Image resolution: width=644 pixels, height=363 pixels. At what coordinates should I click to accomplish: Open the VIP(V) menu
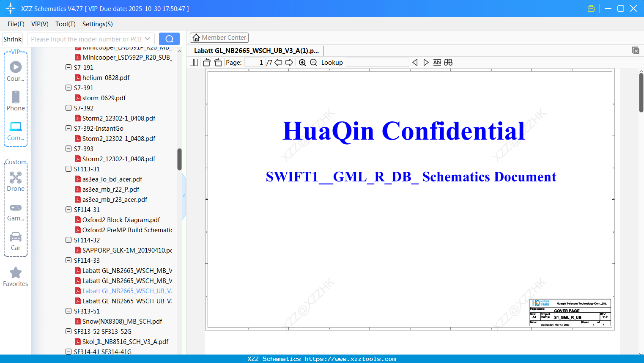(40, 24)
